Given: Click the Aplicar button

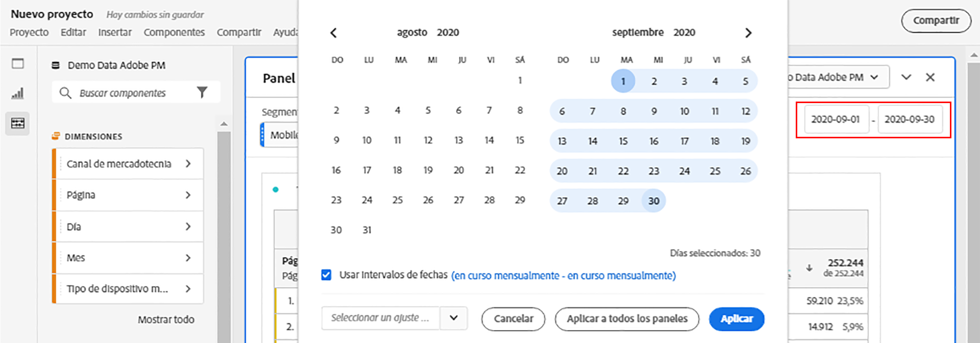Looking at the screenshot, I should click(x=736, y=319).
